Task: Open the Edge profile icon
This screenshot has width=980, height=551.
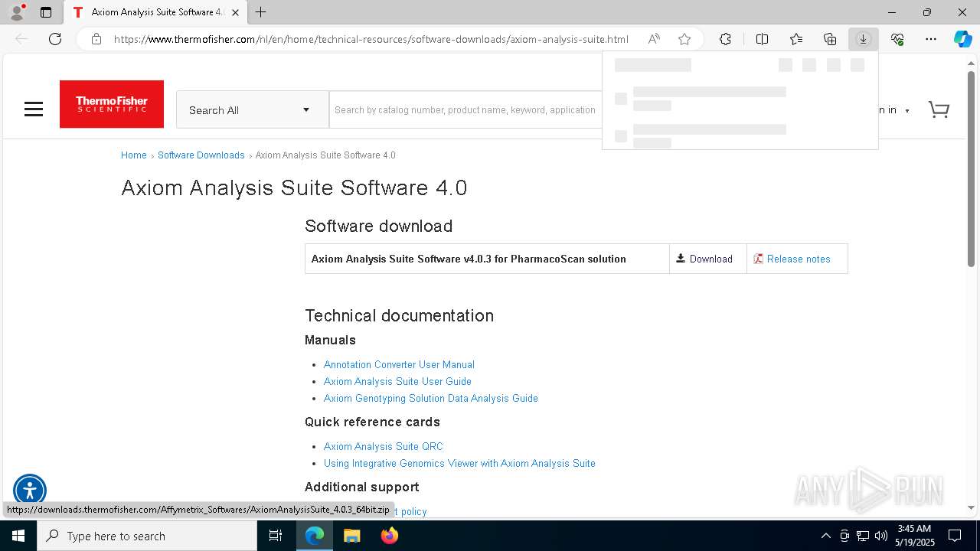Action: [x=17, y=12]
